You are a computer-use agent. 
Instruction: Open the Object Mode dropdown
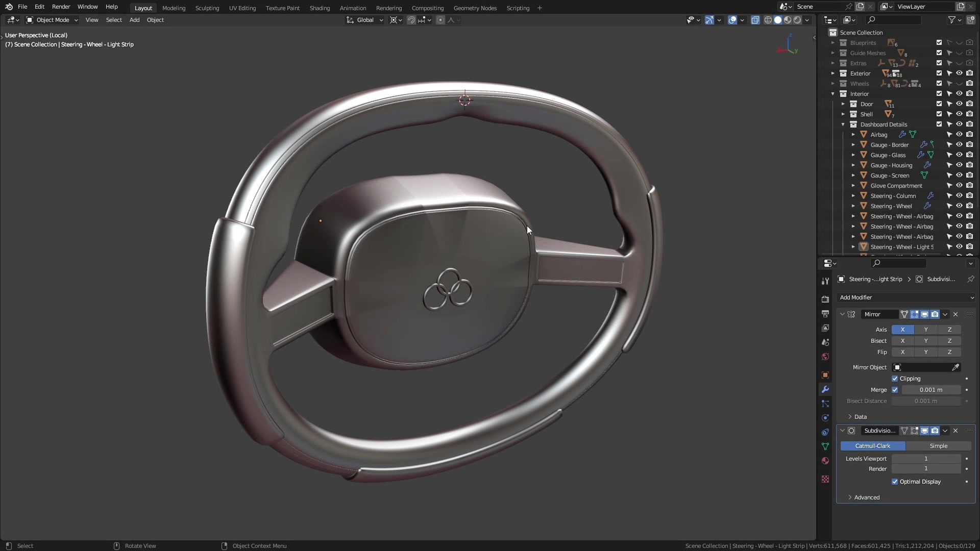click(x=52, y=20)
